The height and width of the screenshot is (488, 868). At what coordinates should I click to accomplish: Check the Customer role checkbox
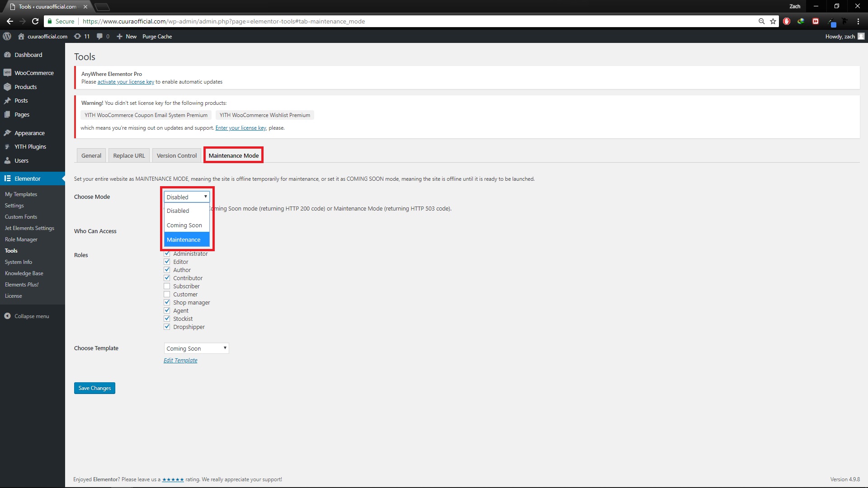(x=167, y=294)
